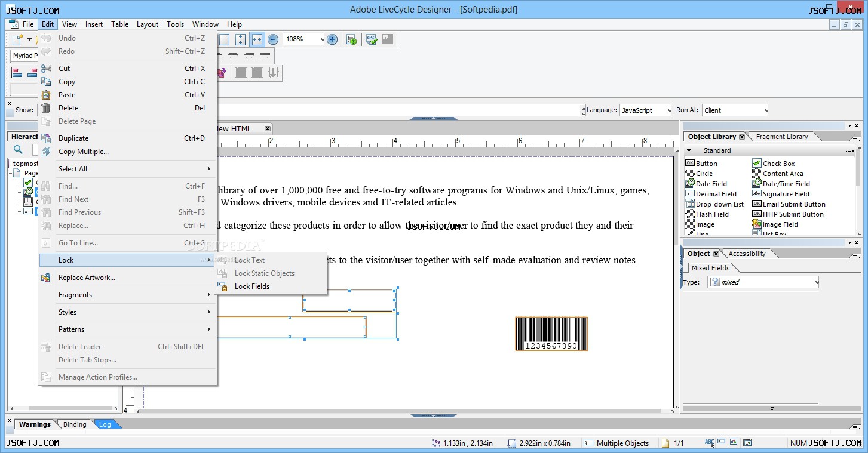Select the Email Submit Button object
Viewport: 868px width, 453px height.
789,204
